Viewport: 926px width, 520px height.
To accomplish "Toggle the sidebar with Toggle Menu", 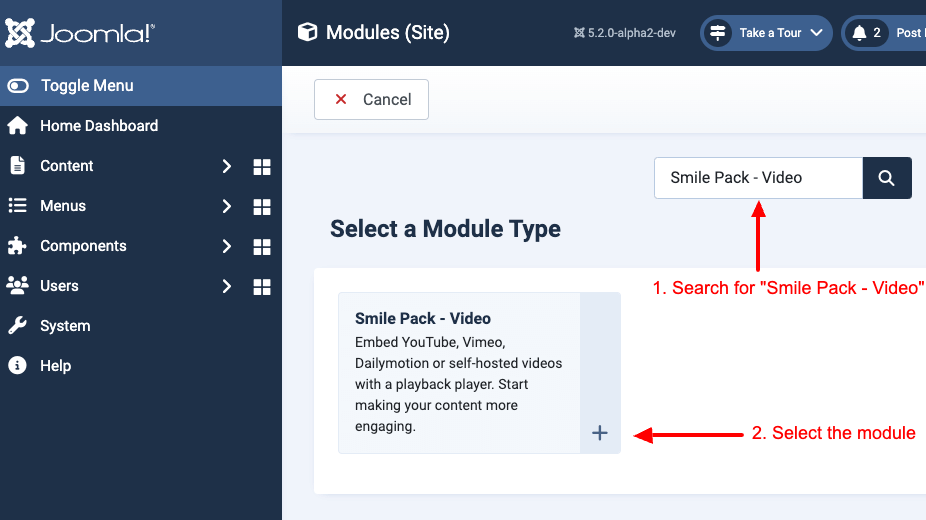I will [141, 86].
